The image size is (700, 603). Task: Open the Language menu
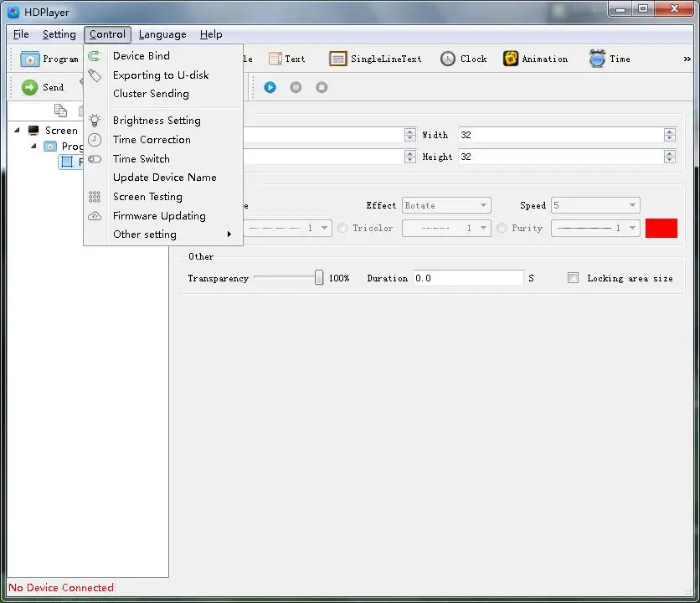coord(162,34)
